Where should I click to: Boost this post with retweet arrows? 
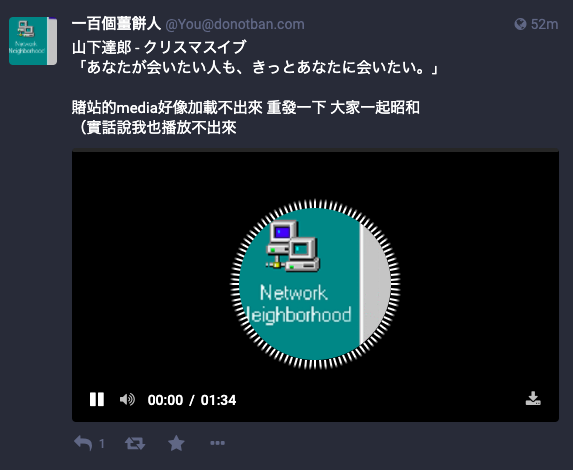[x=135, y=443]
